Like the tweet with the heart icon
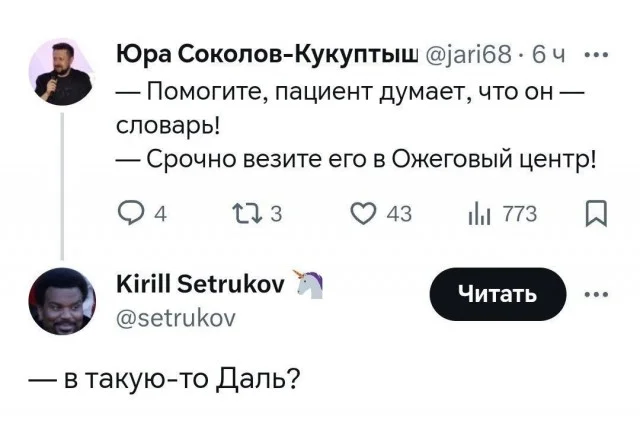This screenshot has height=426, width=640. click(368, 214)
